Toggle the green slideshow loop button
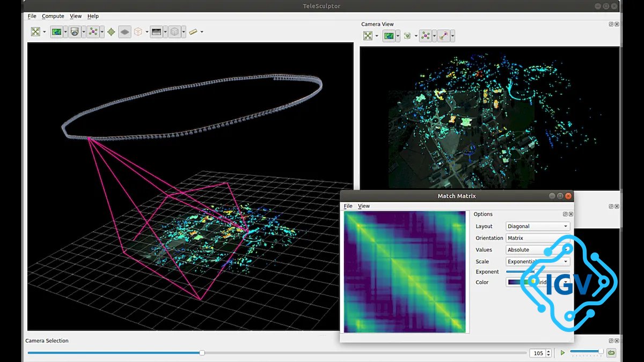 611,353
